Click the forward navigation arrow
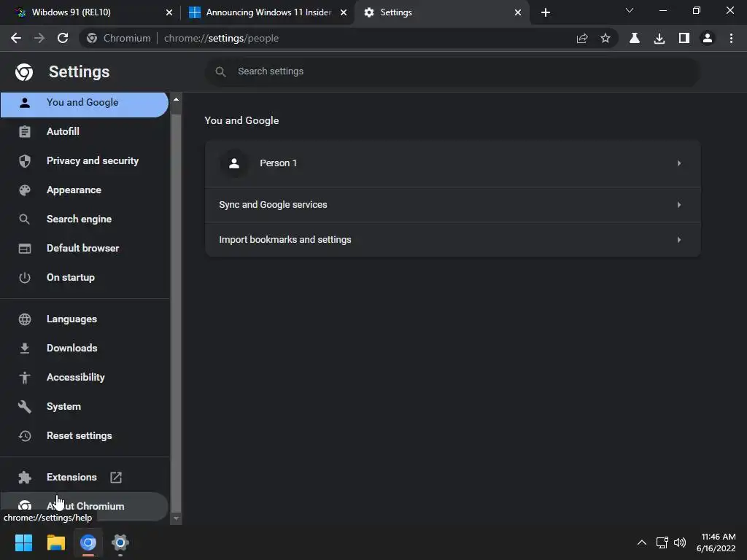Image resolution: width=747 pixels, height=560 pixels. [39, 38]
